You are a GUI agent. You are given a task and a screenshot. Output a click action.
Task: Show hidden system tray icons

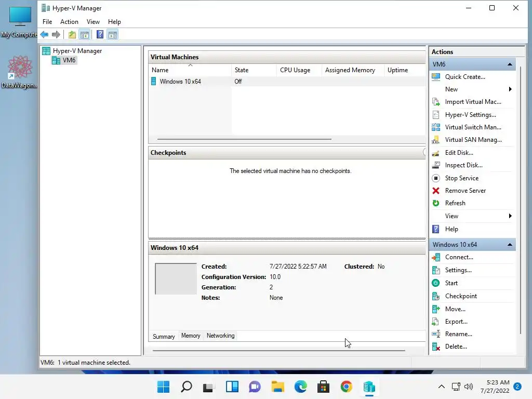442,387
